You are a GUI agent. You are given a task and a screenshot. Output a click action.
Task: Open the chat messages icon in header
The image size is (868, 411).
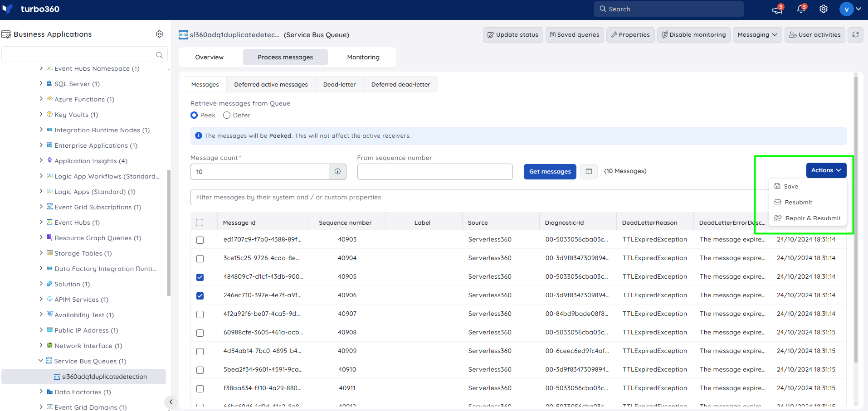(777, 9)
